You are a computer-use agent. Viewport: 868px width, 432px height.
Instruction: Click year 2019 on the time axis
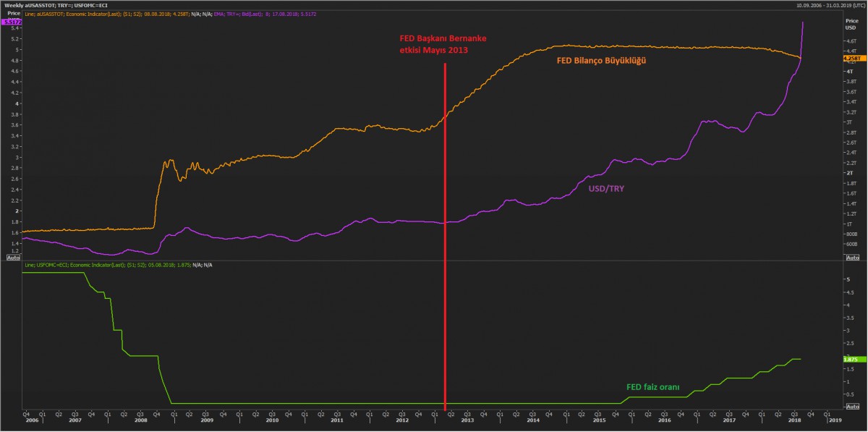point(835,420)
